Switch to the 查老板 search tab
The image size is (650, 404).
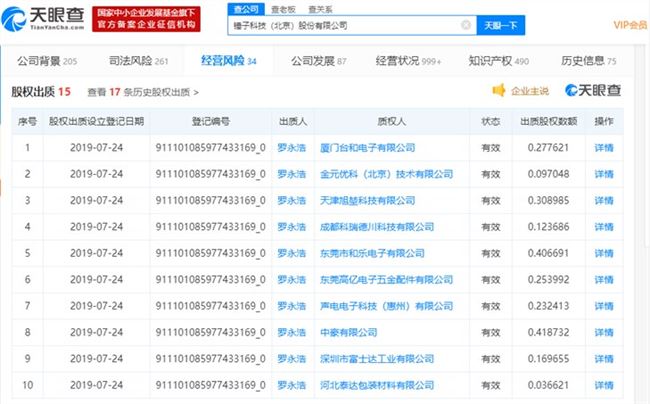(x=283, y=9)
